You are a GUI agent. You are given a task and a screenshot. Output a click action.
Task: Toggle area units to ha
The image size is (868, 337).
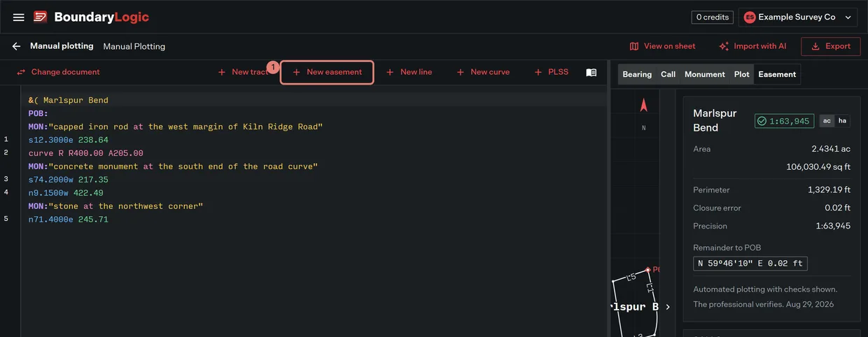pyautogui.click(x=842, y=121)
